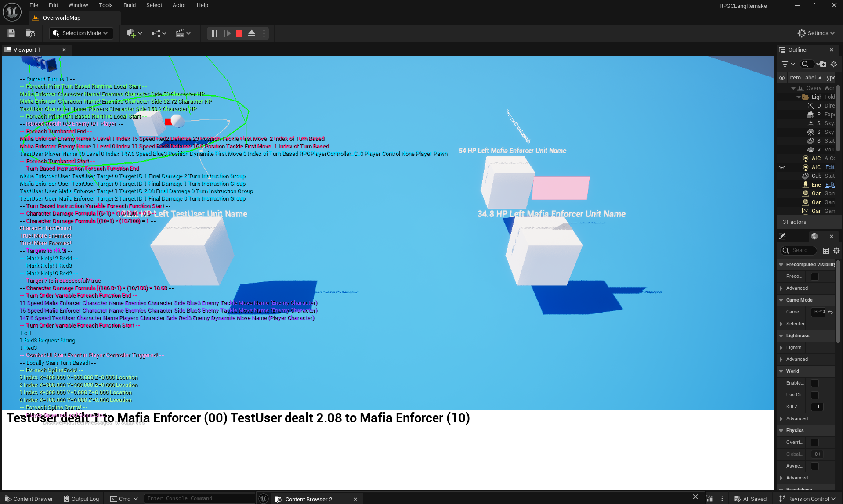
Task: Enable the World Partition checkbox
Action: pos(814,383)
